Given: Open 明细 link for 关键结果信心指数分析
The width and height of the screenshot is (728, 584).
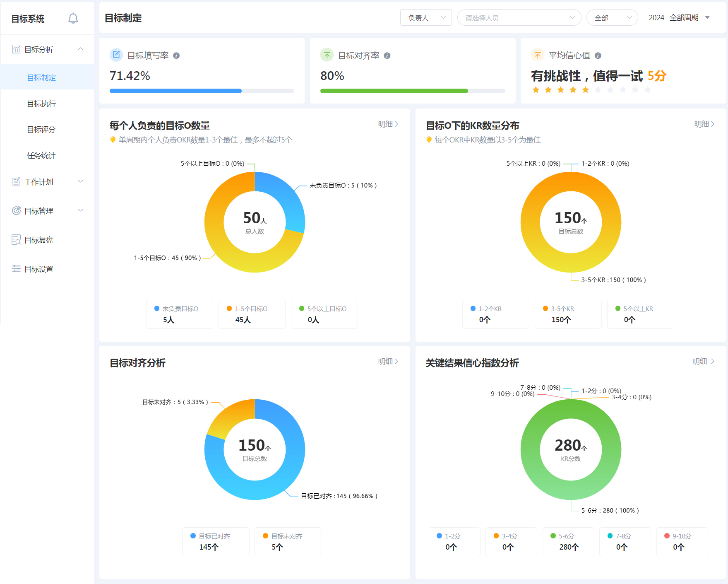Looking at the screenshot, I should pyautogui.click(x=703, y=362).
